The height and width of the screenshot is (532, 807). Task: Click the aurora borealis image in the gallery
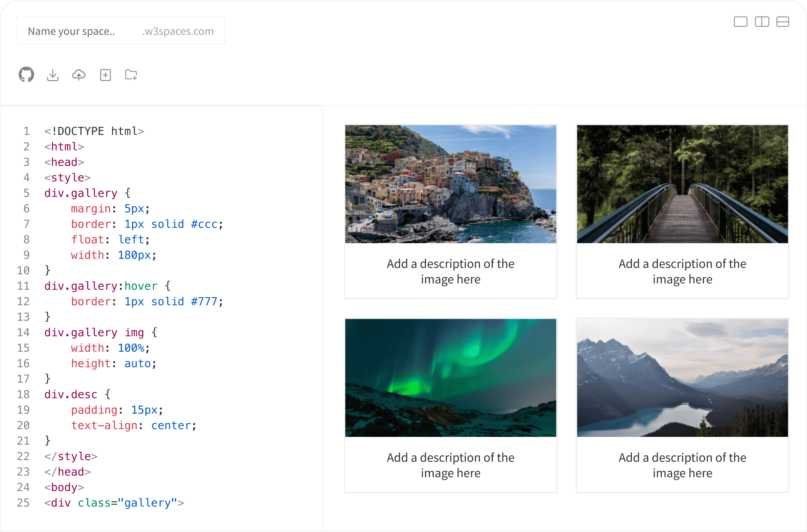451,378
